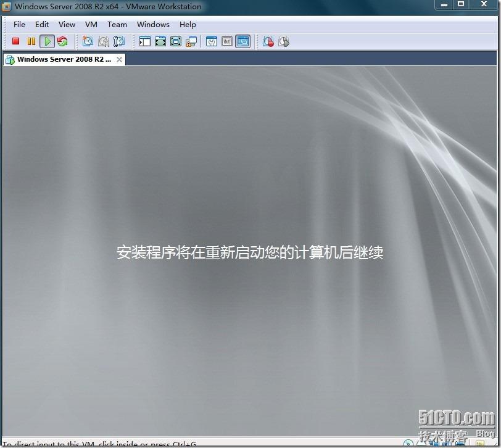
Task: Click the grayed replay recording icon
Action: coord(284,41)
